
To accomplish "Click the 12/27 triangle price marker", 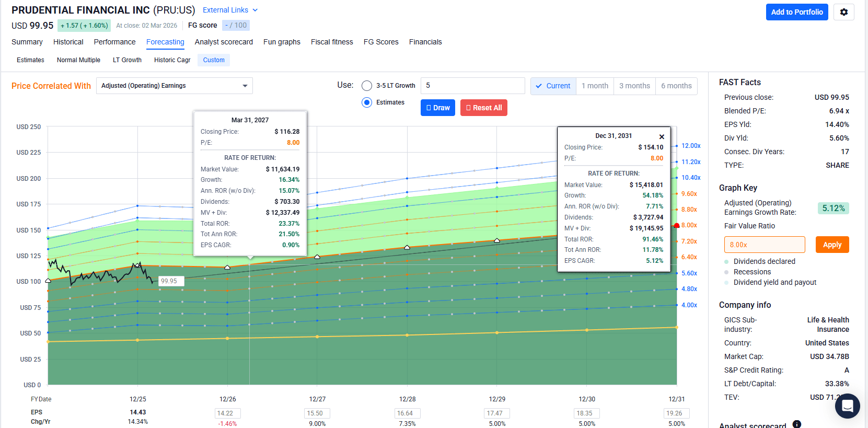I will [x=317, y=257].
